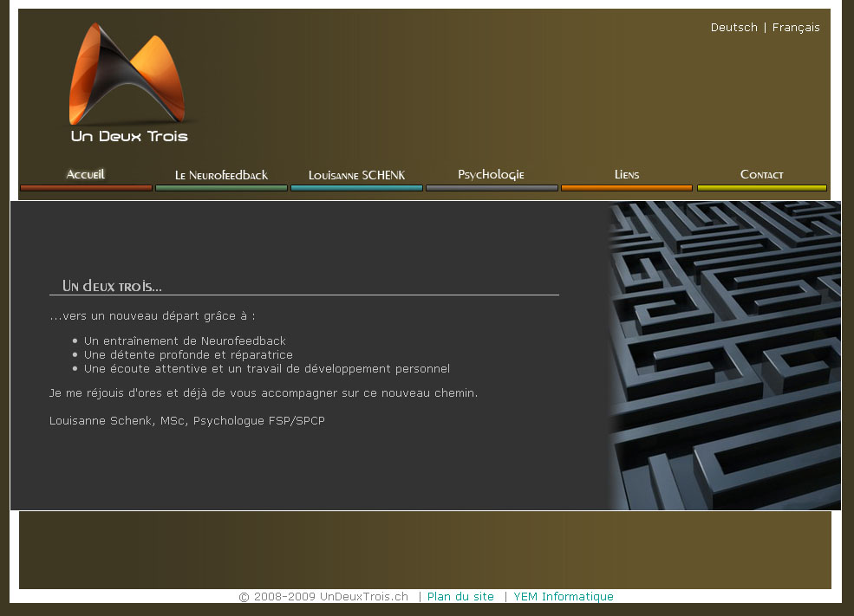Open the Accueil menu item
The width and height of the screenshot is (854, 616).
click(x=86, y=175)
